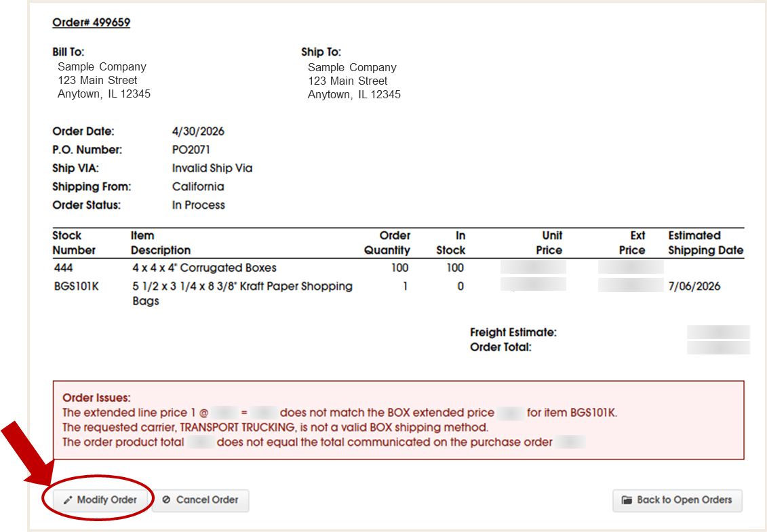Click the Freight Estimate label
The height and width of the screenshot is (532, 767).
pyautogui.click(x=513, y=333)
